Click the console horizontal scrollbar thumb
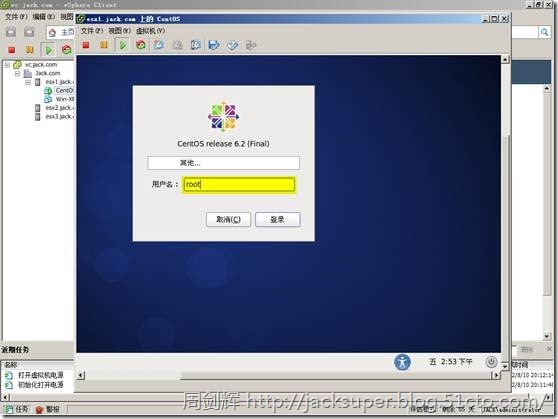This screenshot has height=419, width=558. click(x=336, y=376)
